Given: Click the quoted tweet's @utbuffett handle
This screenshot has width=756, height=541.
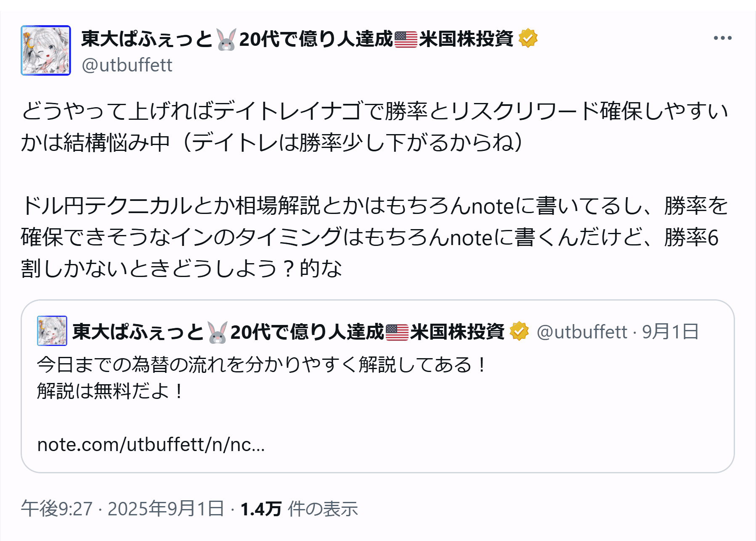Looking at the screenshot, I should point(582,332).
